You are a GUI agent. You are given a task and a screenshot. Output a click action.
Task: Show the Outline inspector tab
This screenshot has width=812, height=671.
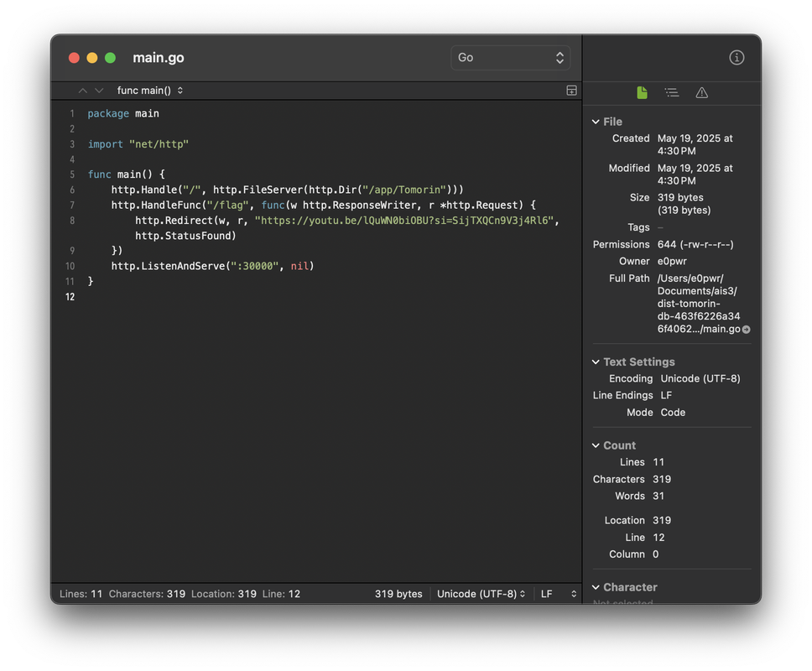[x=672, y=92]
